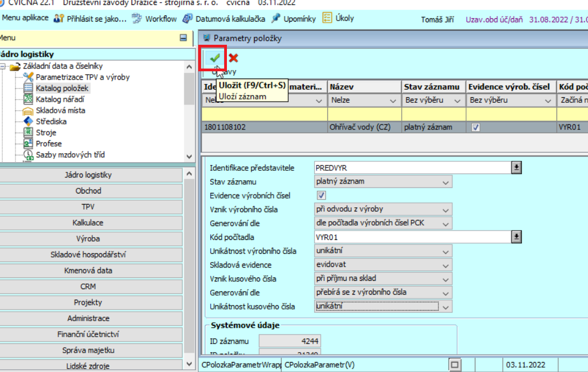Click the red X cancel icon

tap(234, 58)
